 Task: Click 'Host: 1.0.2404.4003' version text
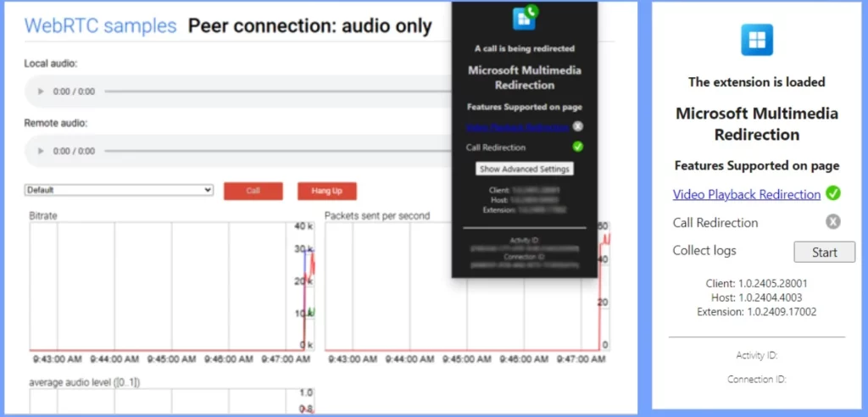757,297
